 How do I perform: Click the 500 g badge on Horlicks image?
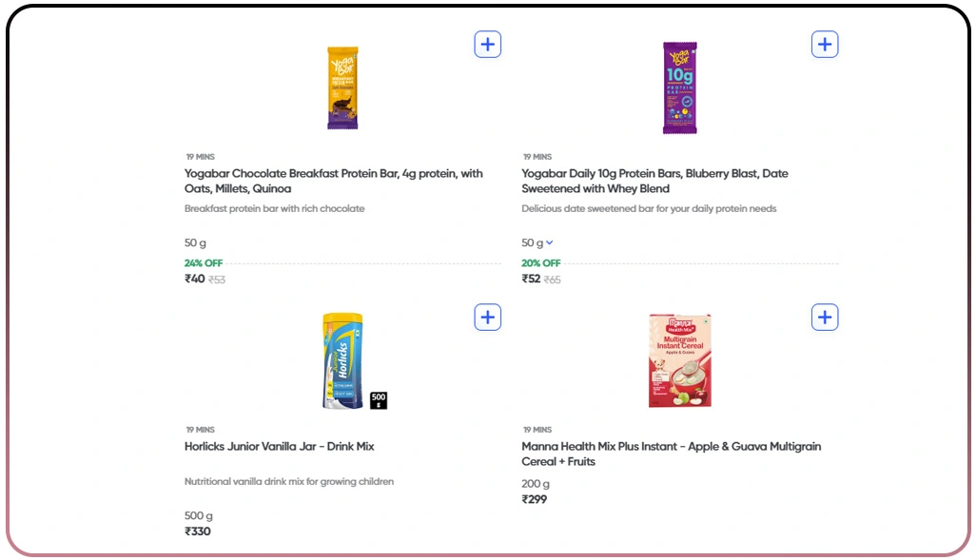click(x=379, y=399)
